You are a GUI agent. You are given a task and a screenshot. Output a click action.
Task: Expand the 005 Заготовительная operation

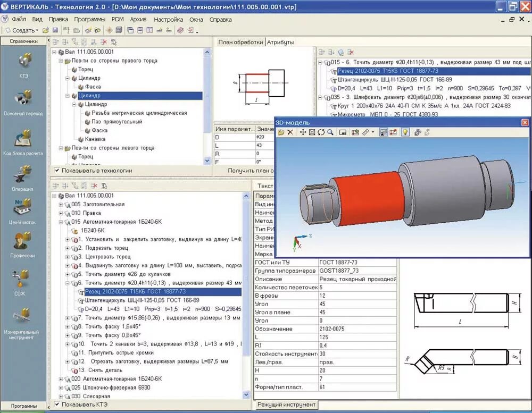click(x=61, y=205)
